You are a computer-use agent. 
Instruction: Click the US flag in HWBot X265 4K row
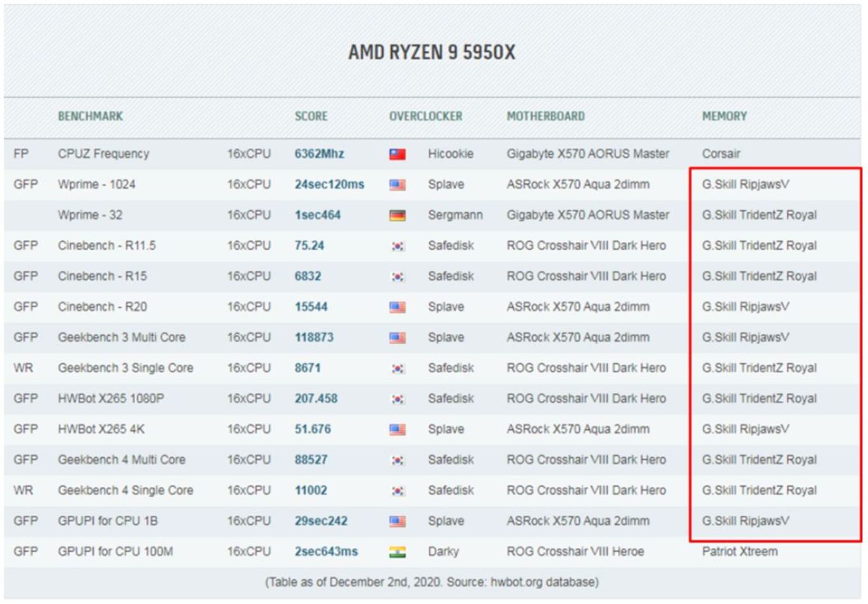(398, 430)
